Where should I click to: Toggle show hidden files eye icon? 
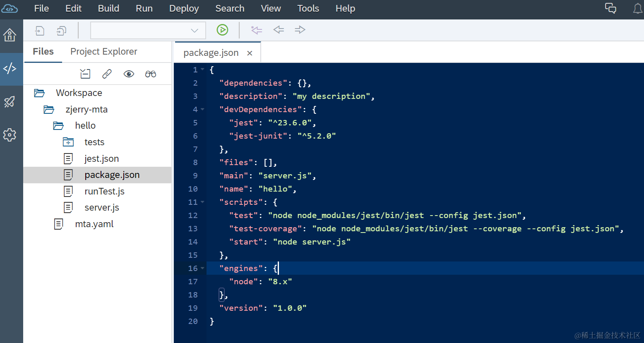[129, 74]
